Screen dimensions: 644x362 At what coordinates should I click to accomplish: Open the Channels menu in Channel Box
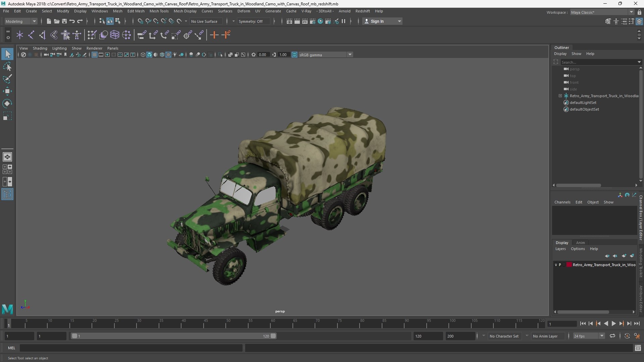click(x=562, y=202)
